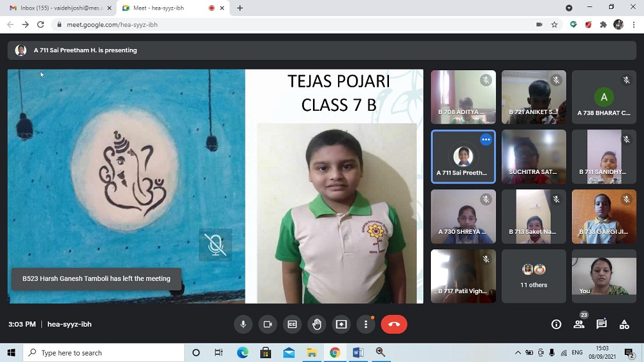Turn on closed captions
Image resolution: width=644 pixels, height=362 pixels.
[x=292, y=325]
